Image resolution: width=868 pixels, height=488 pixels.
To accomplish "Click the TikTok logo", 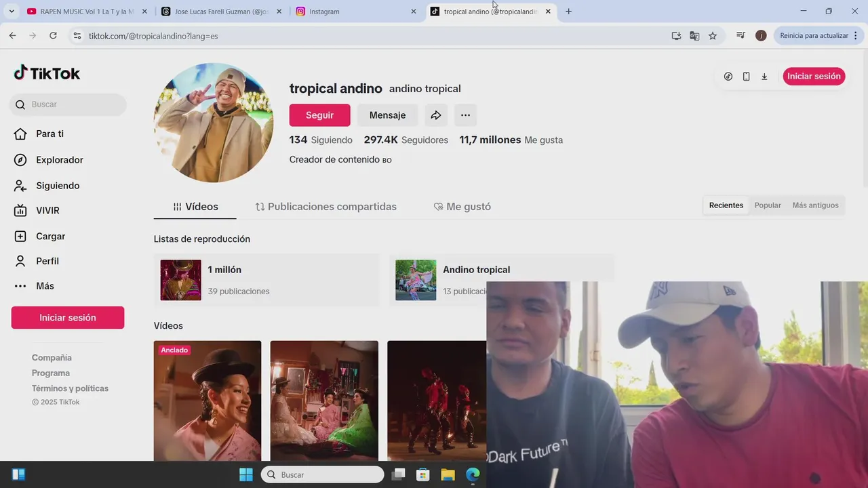I will pyautogui.click(x=47, y=73).
